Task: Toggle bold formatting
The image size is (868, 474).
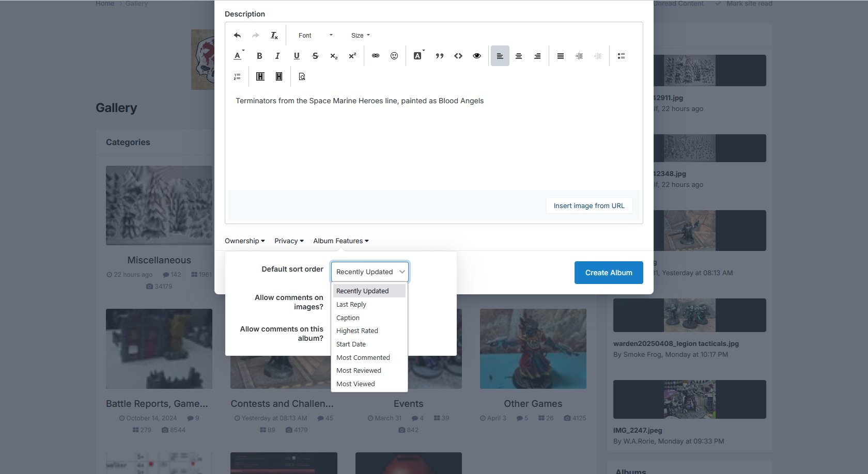Action: [x=259, y=56]
